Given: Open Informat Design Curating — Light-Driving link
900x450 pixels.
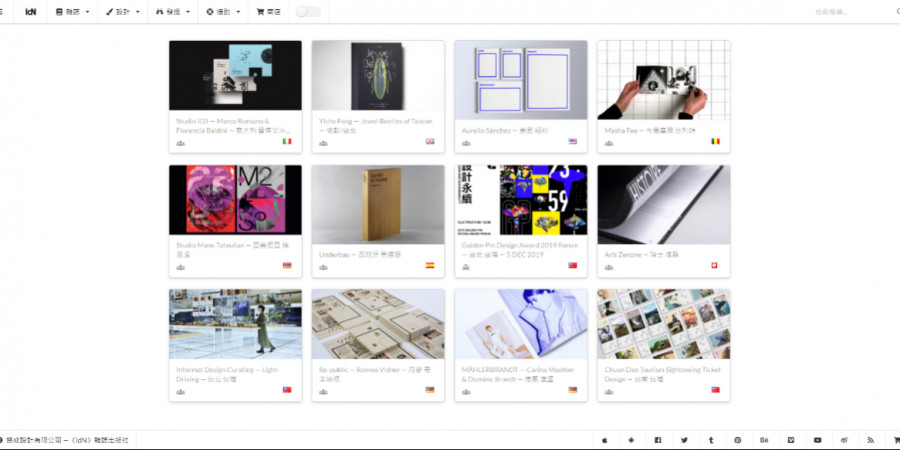Looking at the screenshot, I should 228,374.
